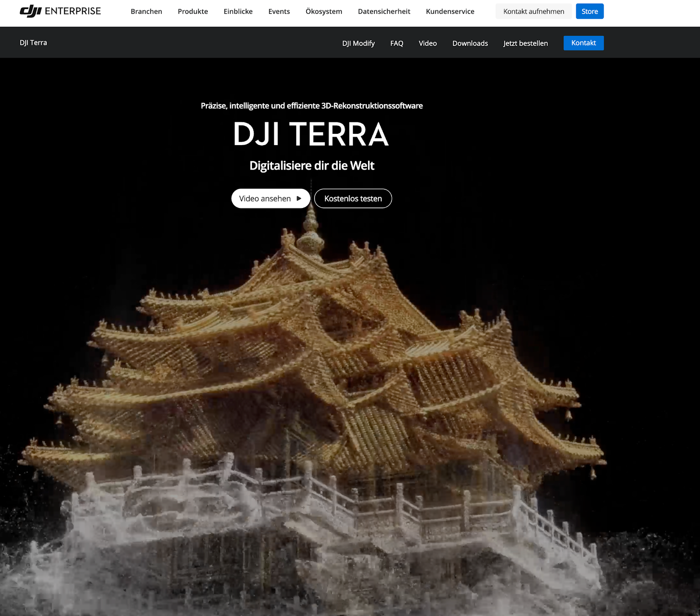The height and width of the screenshot is (616, 700).
Task: Click the Digitalisiere dir die Welt tagline
Action: tap(312, 166)
